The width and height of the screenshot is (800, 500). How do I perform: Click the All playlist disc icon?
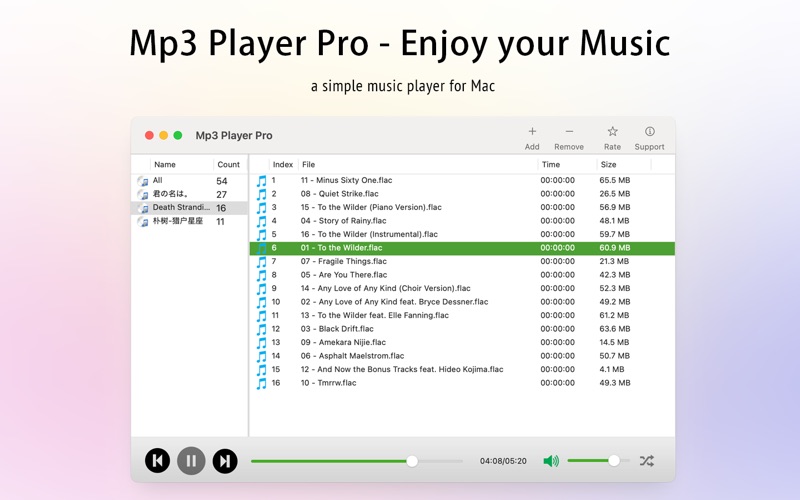(143, 181)
